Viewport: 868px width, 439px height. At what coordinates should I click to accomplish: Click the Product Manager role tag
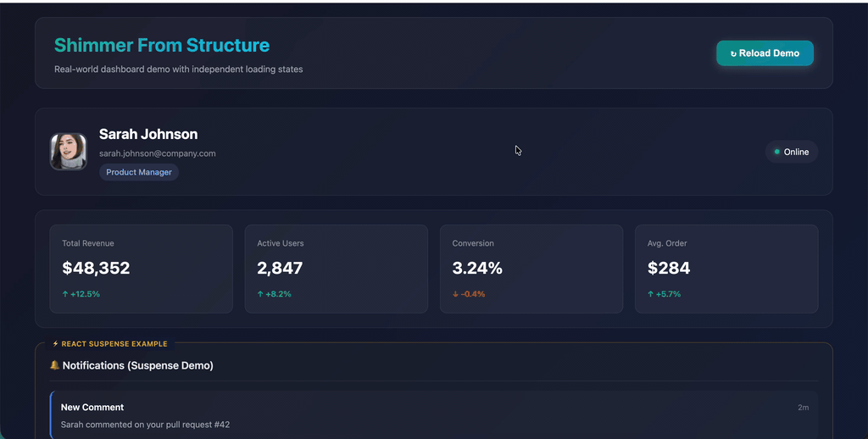point(139,172)
